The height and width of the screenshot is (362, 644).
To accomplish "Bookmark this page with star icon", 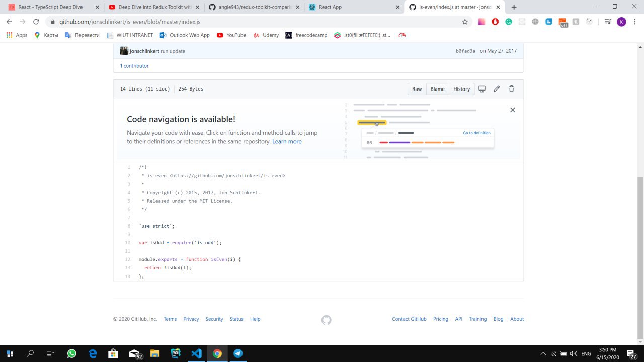I will [x=465, y=22].
